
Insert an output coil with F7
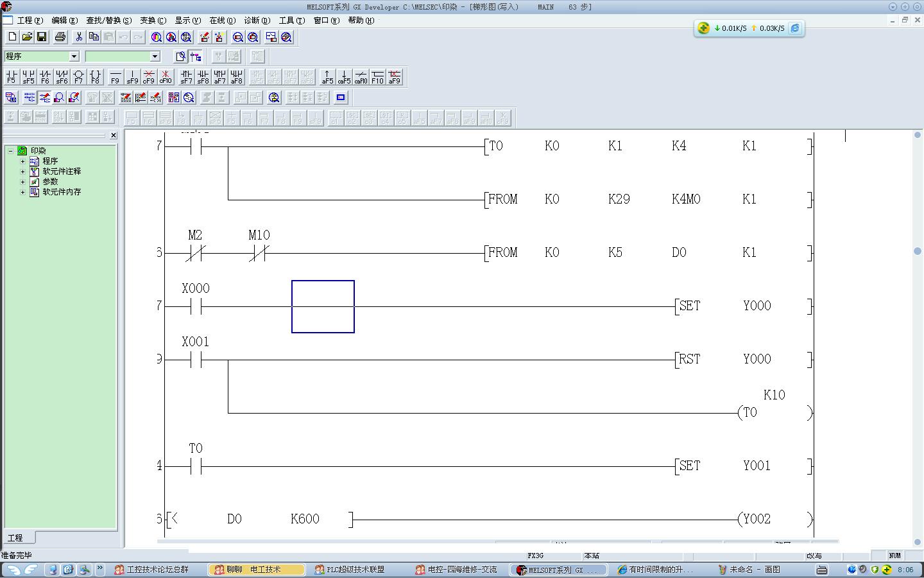pyautogui.click(x=78, y=77)
